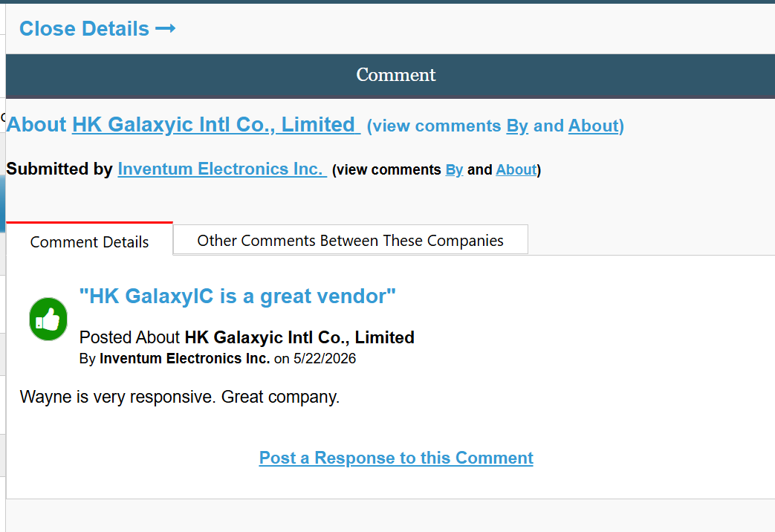The height and width of the screenshot is (532, 775).
Task: Click the green thumbs-up rating icon
Action: [x=48, y=319]
